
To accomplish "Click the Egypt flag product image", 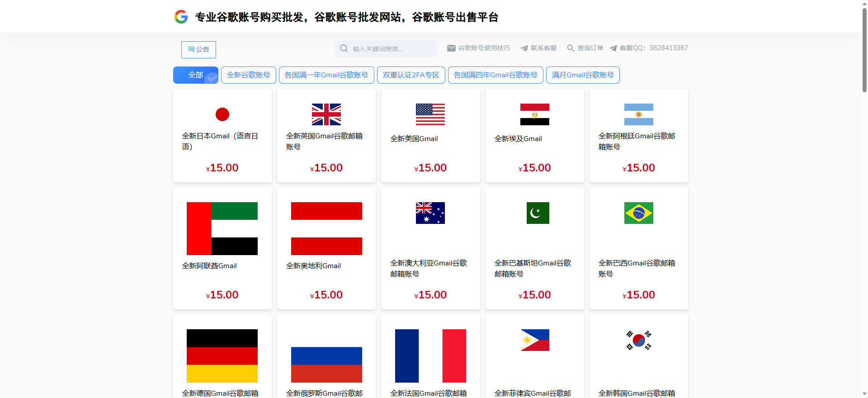I will point(535,114).
